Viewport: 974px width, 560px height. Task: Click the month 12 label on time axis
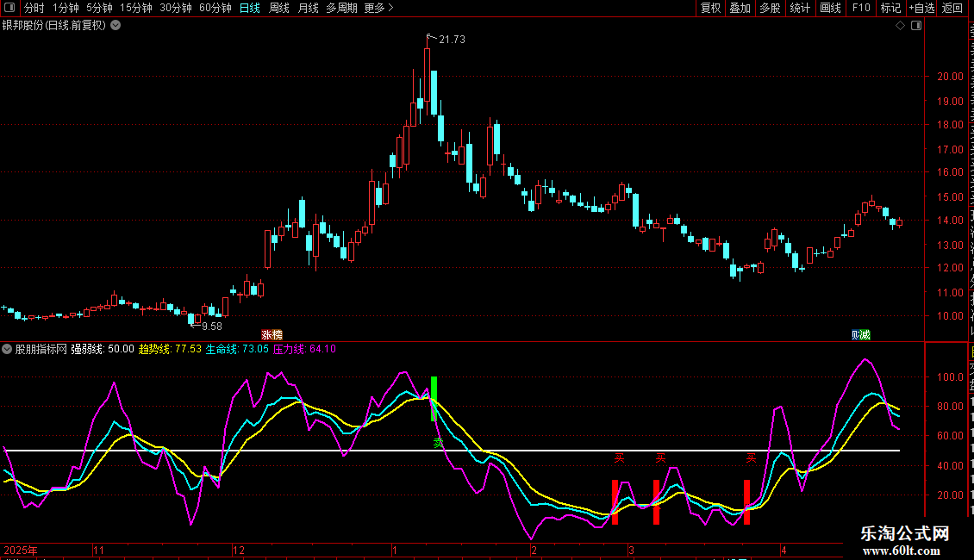[239, 550]
